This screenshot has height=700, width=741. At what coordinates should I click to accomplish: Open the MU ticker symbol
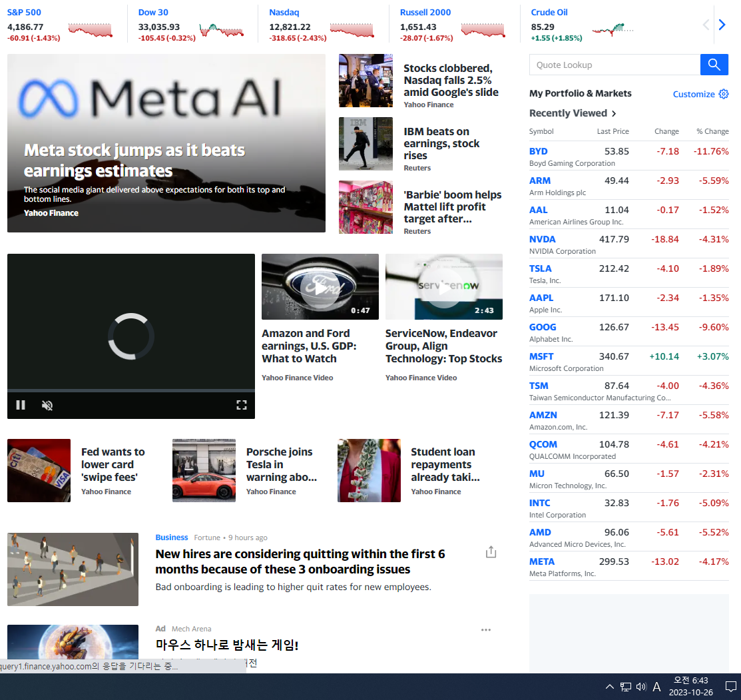pos(537,474)
